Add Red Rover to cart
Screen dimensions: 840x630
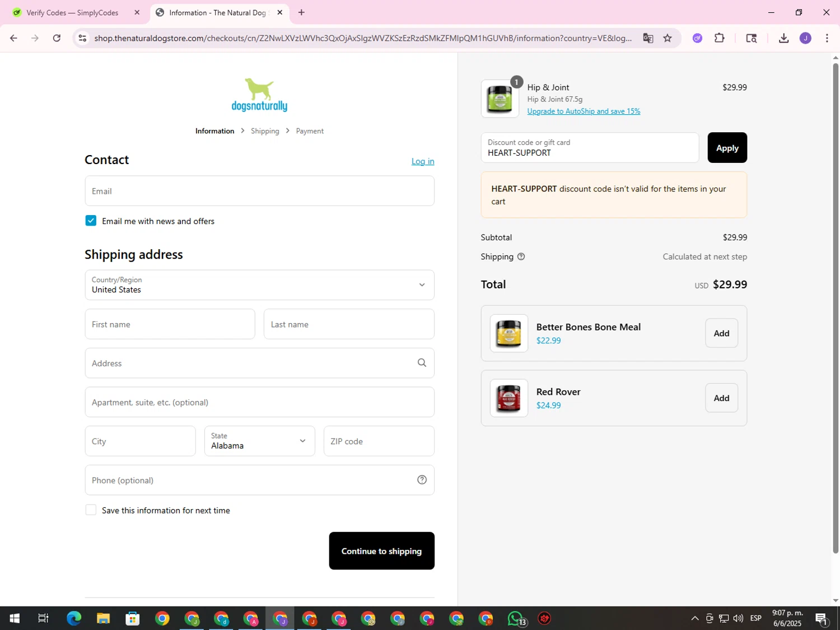(x=721, y=398)
